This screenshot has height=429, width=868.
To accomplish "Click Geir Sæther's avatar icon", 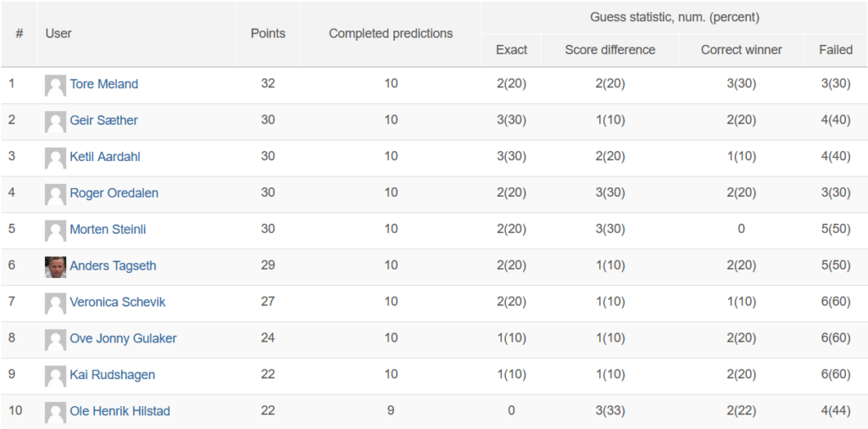I will [x=55, y=122].
